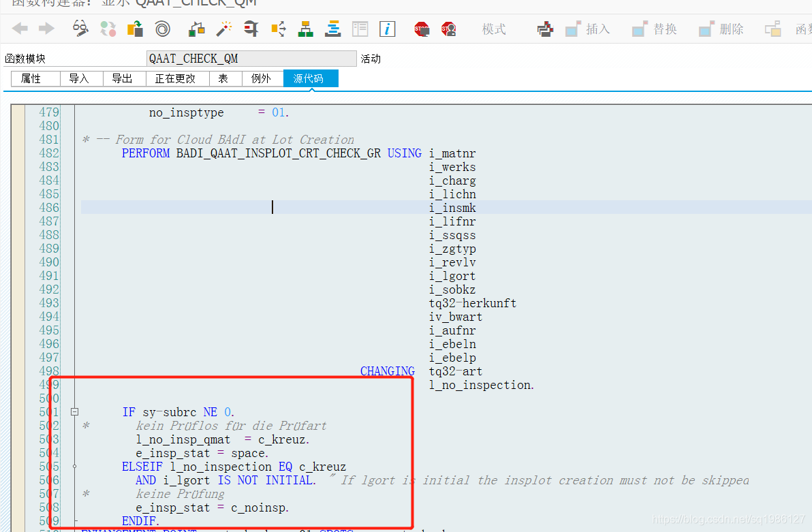Set external breakpoint stop-user icon
The height and width of the screenshot is (532, 812).
(448, 29)
